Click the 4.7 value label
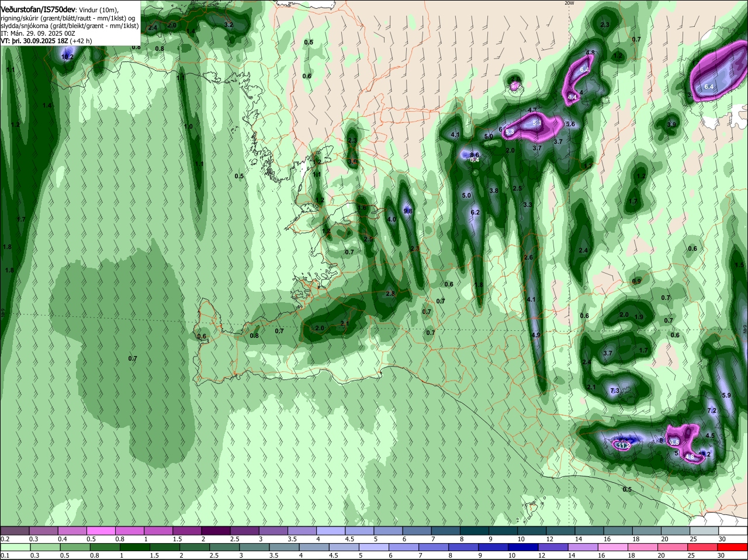Image resolution: width=748 pixels, height=560 pixels. coord(532,110)
